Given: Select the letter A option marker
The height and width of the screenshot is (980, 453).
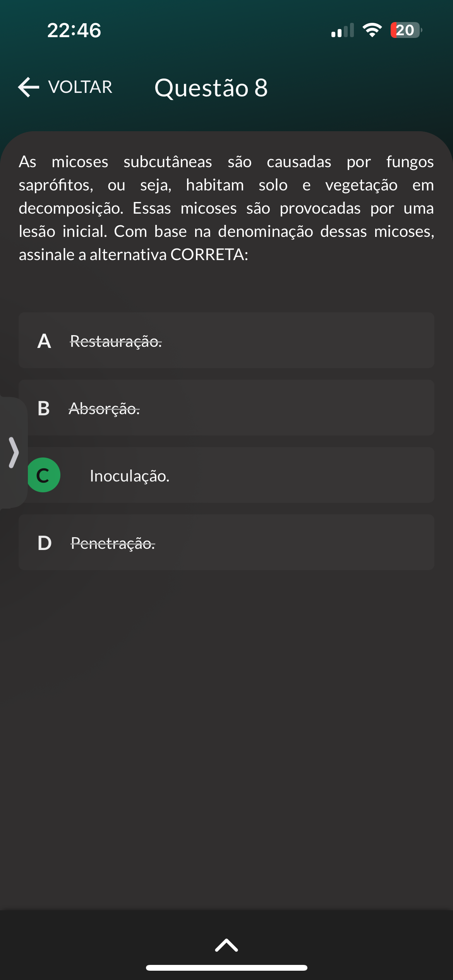Looking at the screenshot, I should [x=44, y=341].
